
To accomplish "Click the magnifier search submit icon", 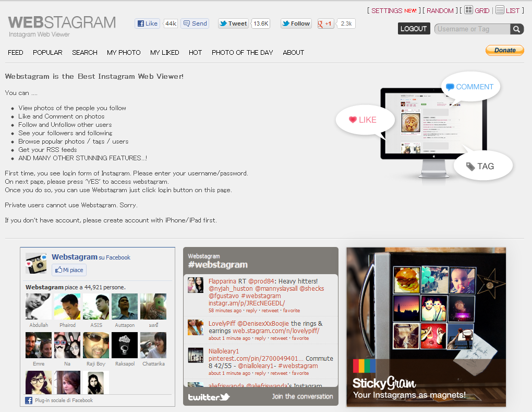I will pyautogui.click(x=517, y=29).
